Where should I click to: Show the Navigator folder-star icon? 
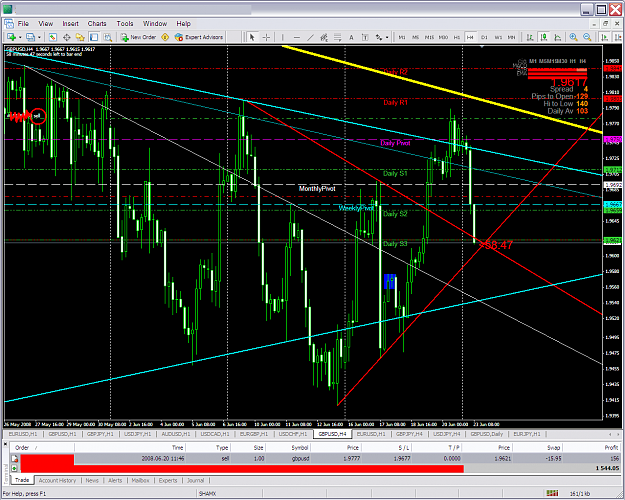(80, 37)
